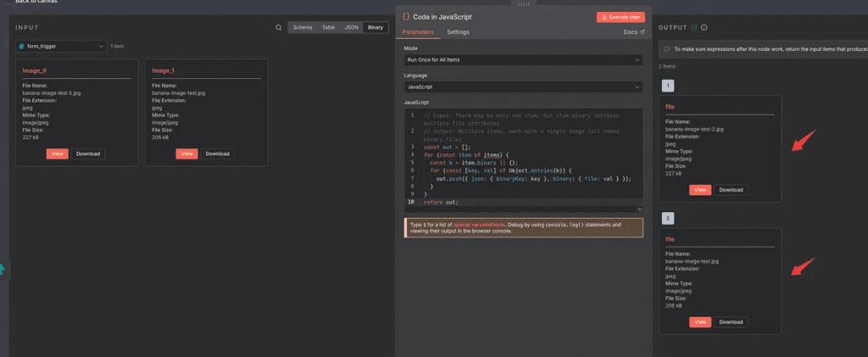The height and width of the screenshot is (357, 868).
Task: Open the Language dropdown
Action: 523,86
